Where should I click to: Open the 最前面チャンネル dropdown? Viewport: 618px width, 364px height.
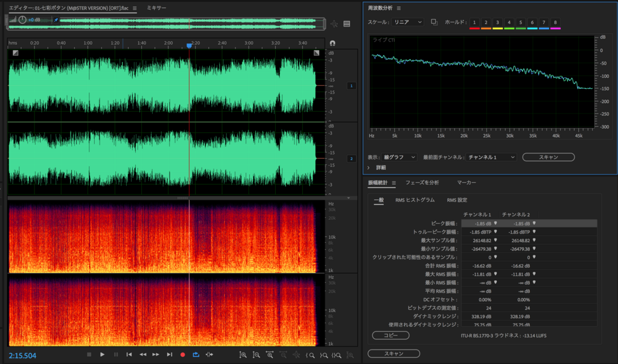point(491,157)
